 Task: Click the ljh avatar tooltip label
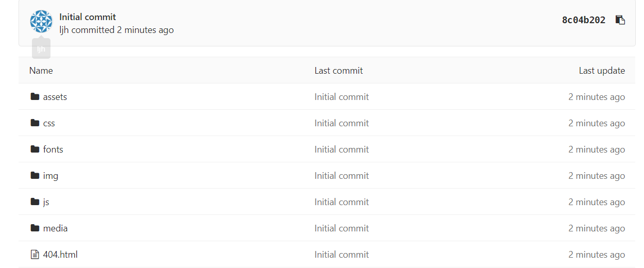(41, 49)
